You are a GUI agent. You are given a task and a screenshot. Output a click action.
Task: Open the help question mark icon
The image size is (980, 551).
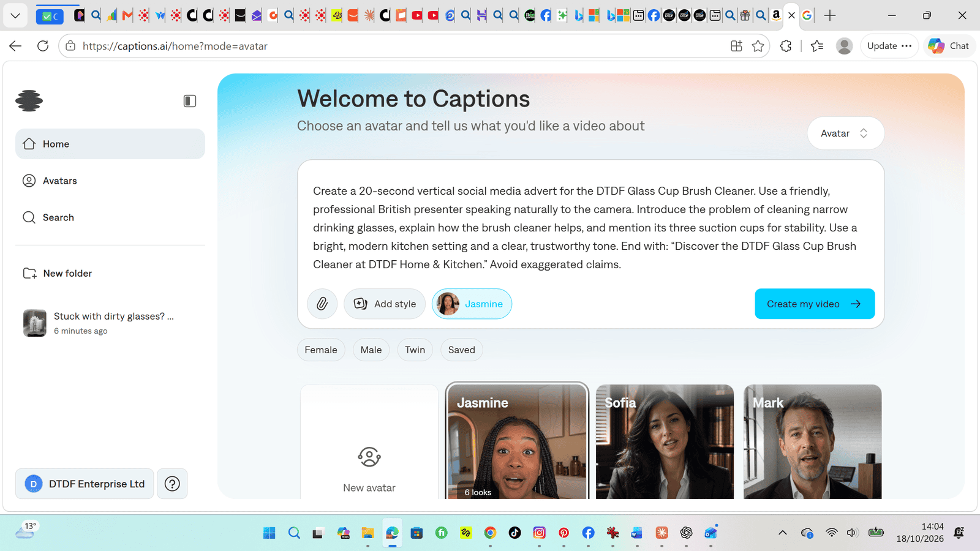tap(172, 484)
